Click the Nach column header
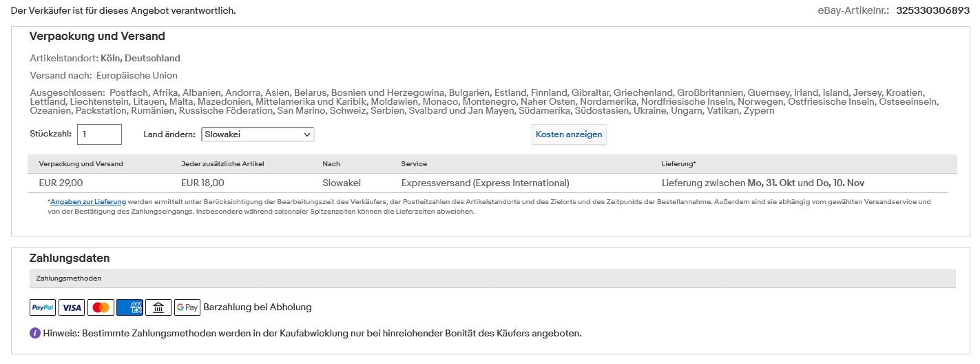This screenshot has width=980, height=364. pos(331,164)
